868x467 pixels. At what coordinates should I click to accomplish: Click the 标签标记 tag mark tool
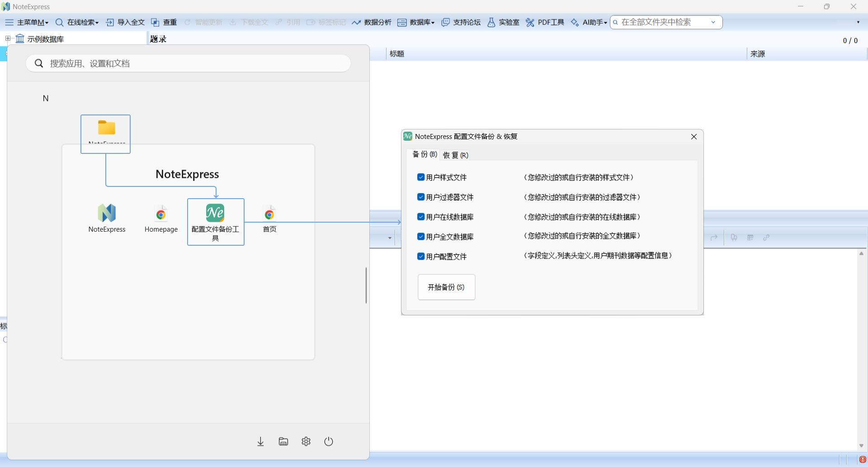[x=326, y=22]
